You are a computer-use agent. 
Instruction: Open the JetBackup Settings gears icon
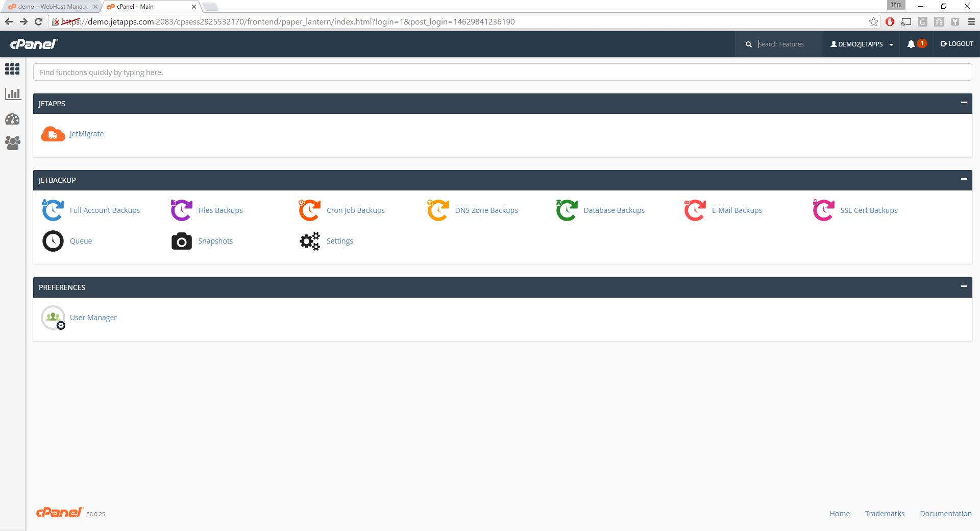(310, 241)
